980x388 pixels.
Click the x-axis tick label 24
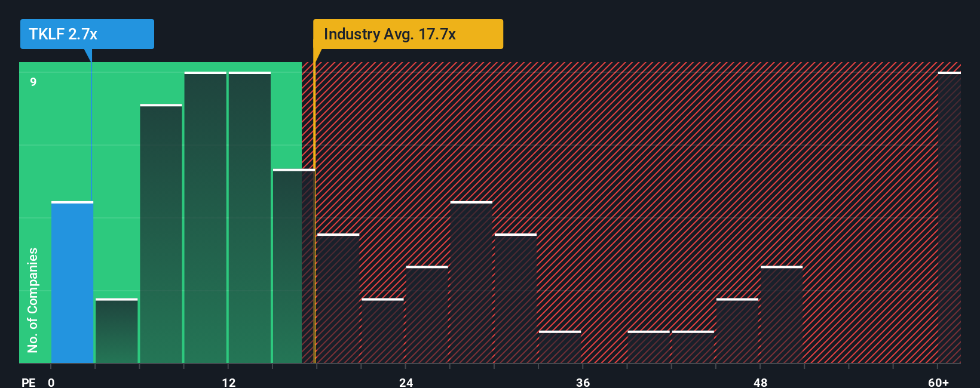[406, 383]
